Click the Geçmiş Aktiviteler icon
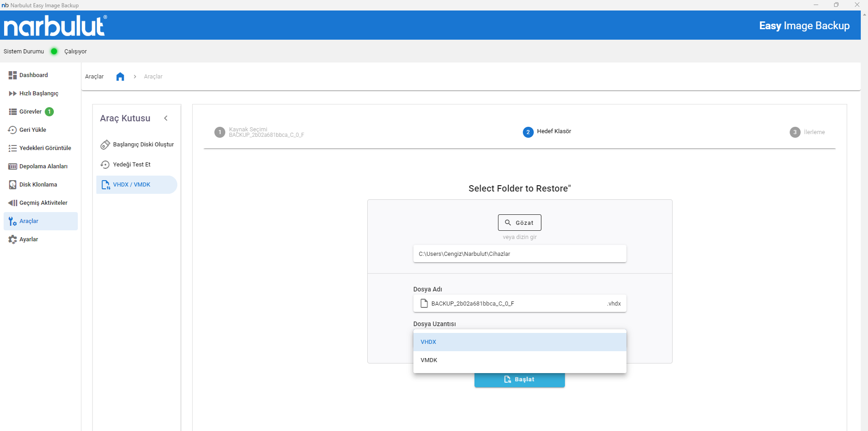 click(x=12, y=203)
